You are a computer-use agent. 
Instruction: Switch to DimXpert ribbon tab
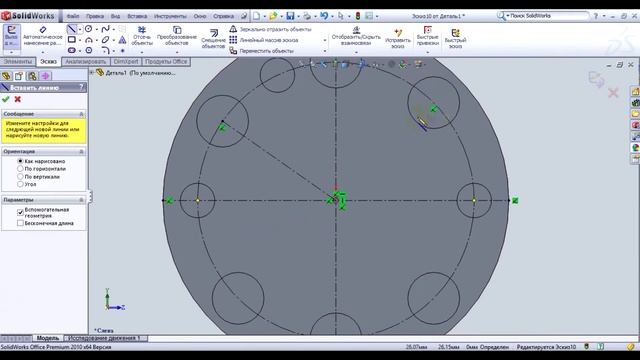126,62
